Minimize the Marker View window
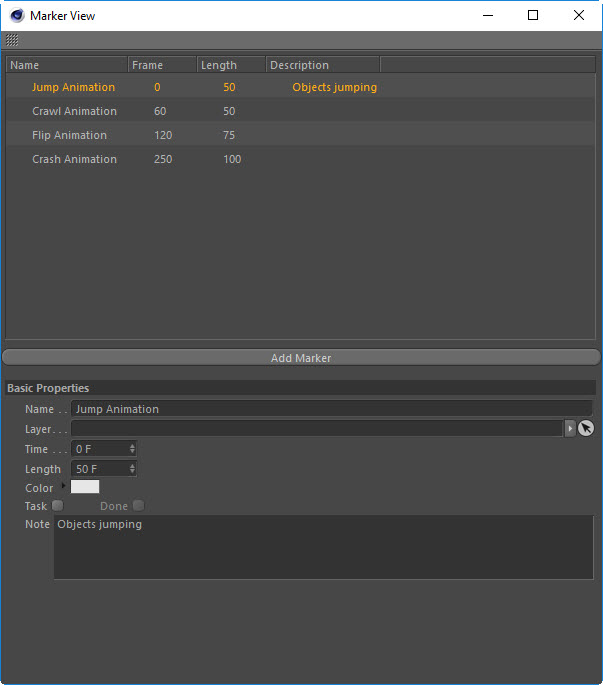The height and width of the screenshot is (685, 603). coord(488,15)
